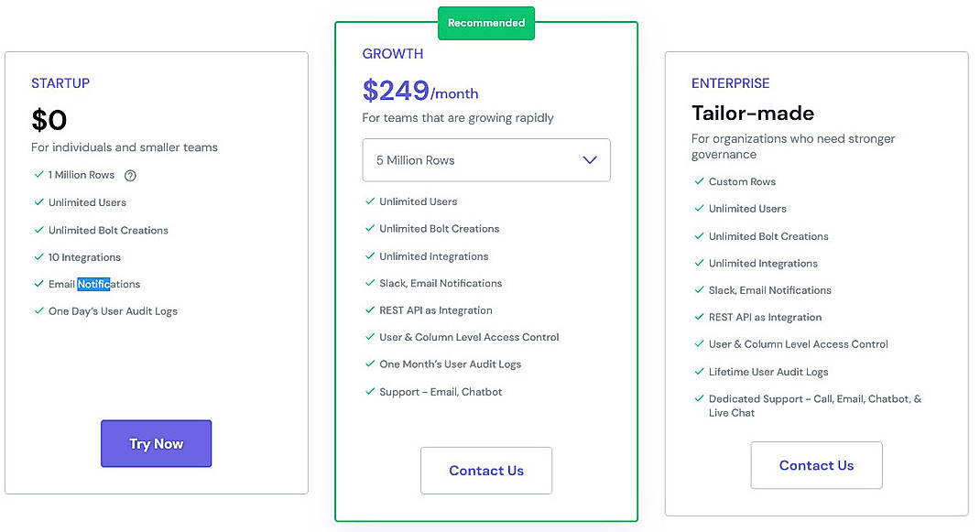Screen dimensions: 980x532
Task: Click the checkmark beside Unlimited Users in Startup
Action: pos(39,202)
